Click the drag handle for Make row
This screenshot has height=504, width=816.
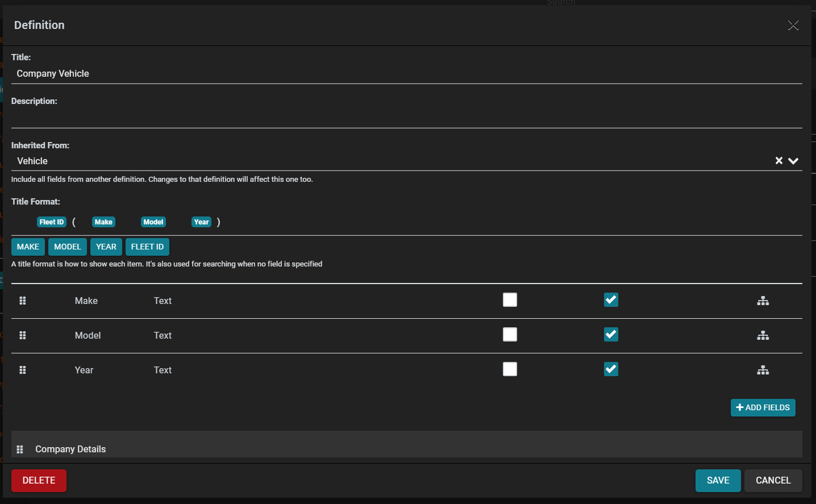point(23,301)
